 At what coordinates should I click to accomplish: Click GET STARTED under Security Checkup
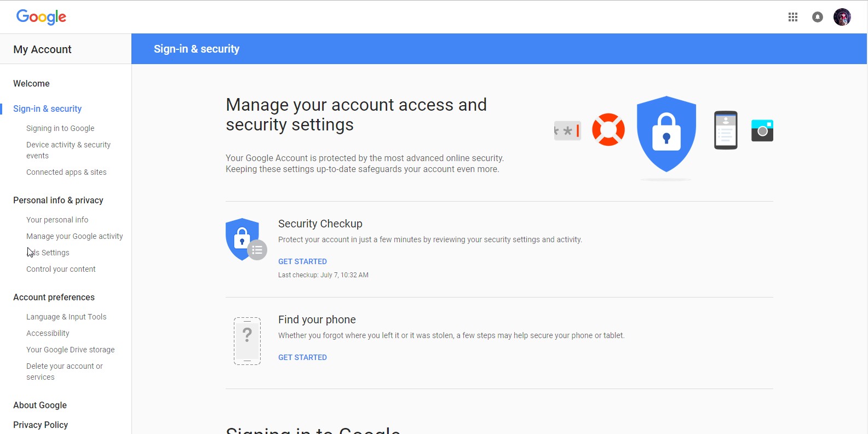pos(302,261)
